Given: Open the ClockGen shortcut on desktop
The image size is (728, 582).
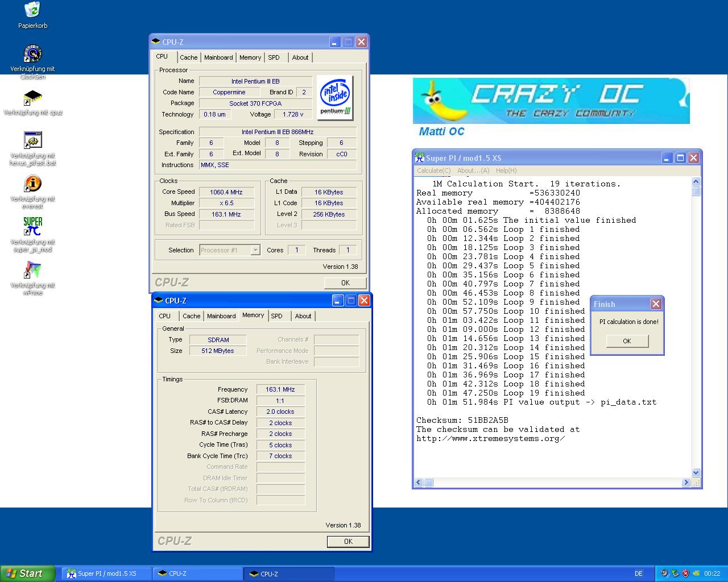Looking at the screenshot, I should tap(32, 54).
